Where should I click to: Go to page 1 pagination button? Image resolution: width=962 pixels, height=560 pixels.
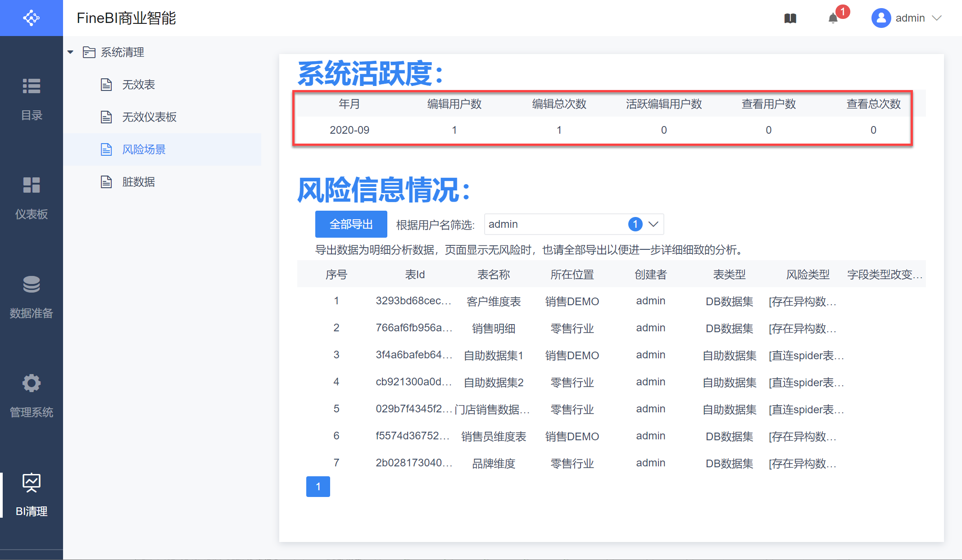(x=318, y=487)
